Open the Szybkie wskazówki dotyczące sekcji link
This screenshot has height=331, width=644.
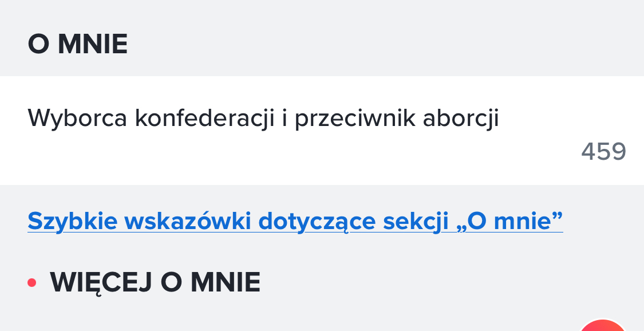[295, 220]
